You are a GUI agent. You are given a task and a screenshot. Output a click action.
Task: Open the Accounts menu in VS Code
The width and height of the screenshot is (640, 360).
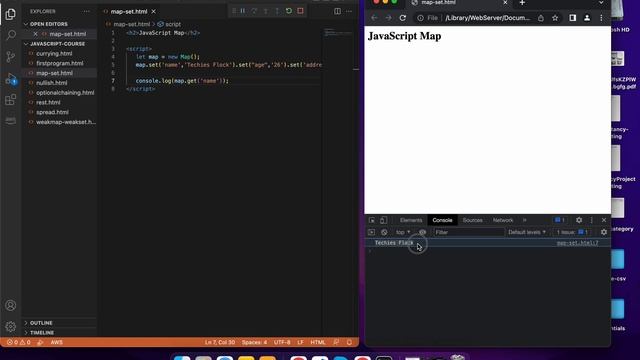[11, 305]
